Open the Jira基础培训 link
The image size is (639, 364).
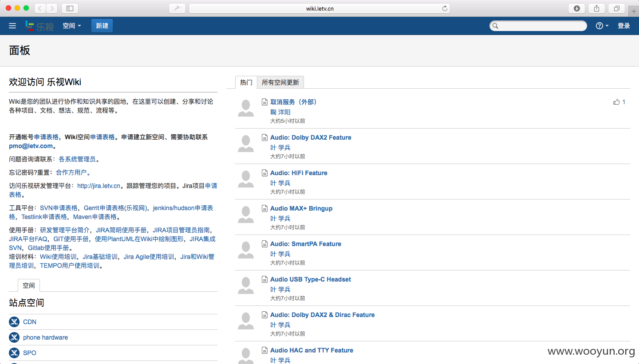click(100, 257)
